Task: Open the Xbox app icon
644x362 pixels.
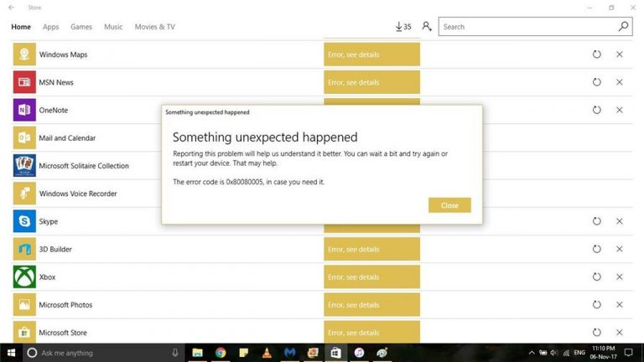Action: tap(24, 277)
